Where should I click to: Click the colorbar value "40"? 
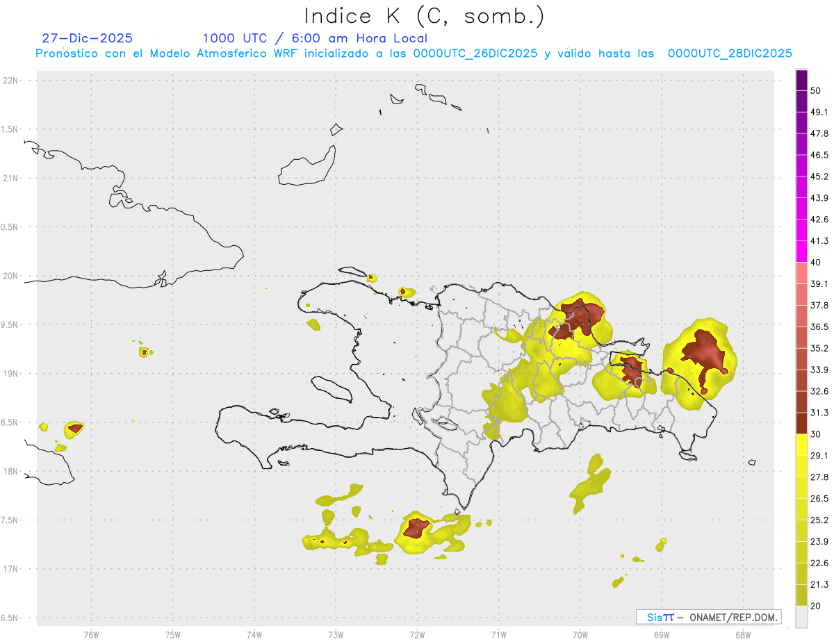(x=817, y=263)
